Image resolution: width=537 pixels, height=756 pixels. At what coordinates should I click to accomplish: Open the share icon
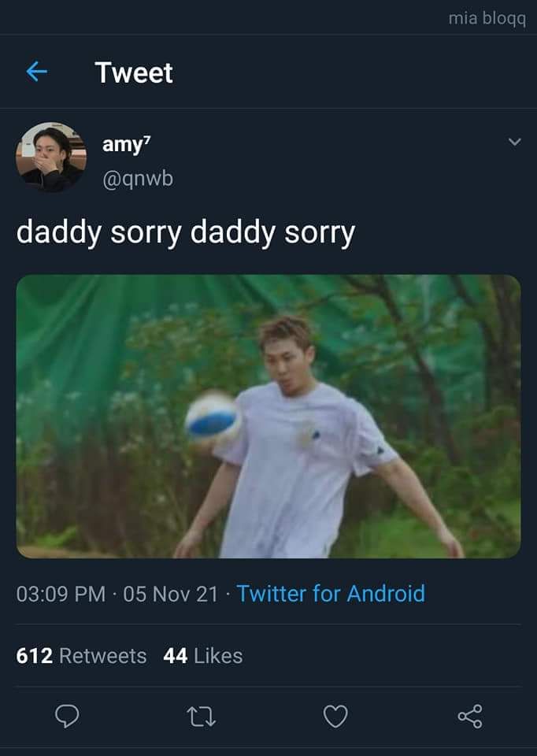coord(470,716)
